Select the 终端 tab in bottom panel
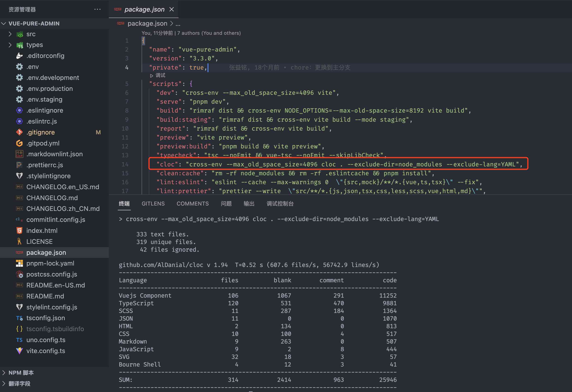 click(x=125, y=203)
